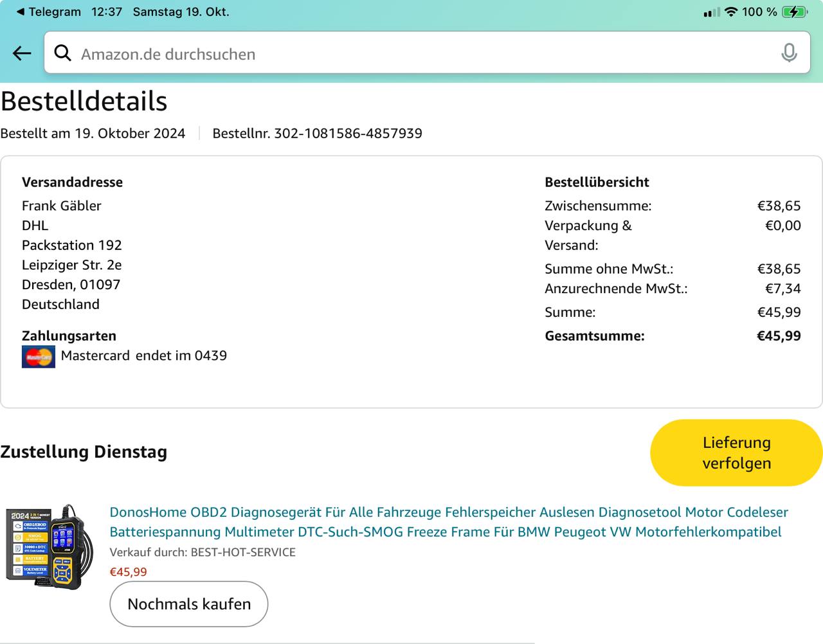Click the magnifying glass search icon
Viewport: 823px width, 644px height.
[x=62, y=53]
